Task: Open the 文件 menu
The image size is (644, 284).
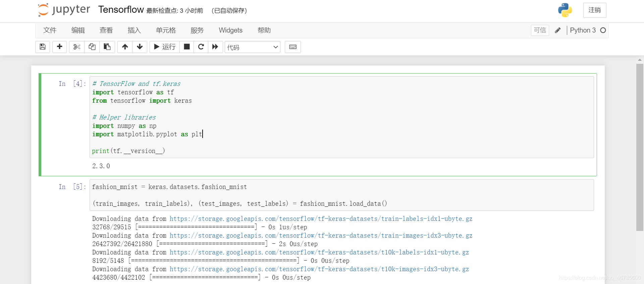Action: click(x=50, y=30)
